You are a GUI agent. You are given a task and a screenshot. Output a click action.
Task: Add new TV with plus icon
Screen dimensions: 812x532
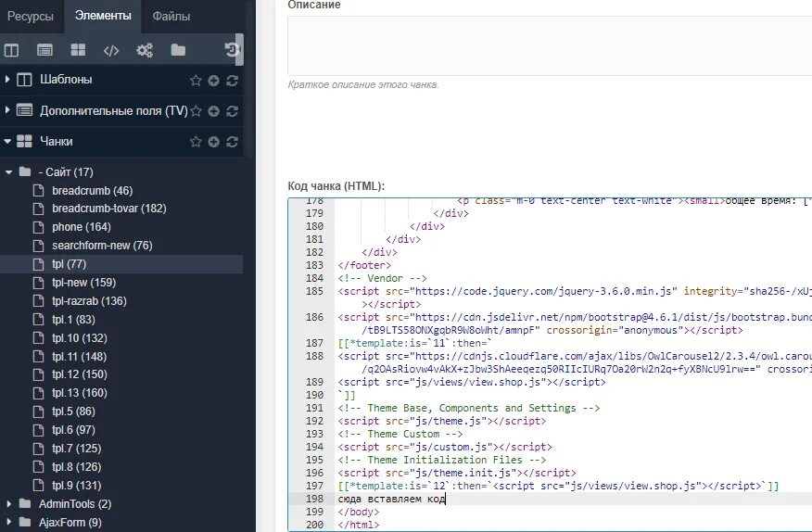point(213,111)
